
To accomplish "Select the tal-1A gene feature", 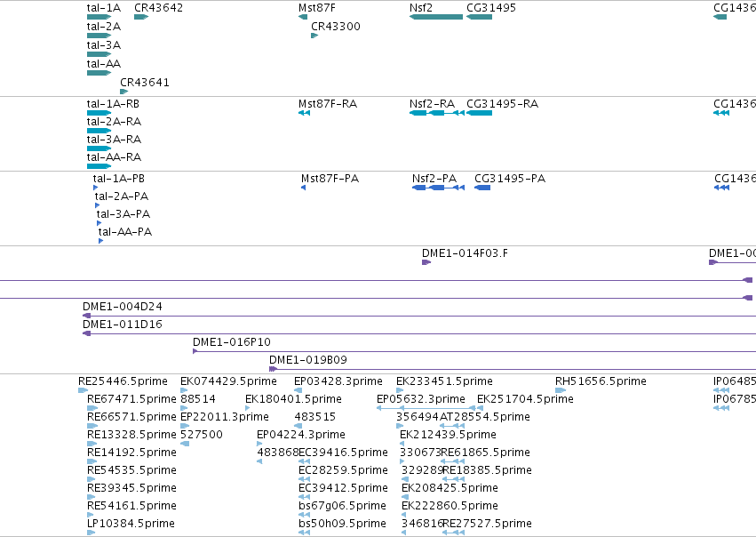I will point(99,17).
